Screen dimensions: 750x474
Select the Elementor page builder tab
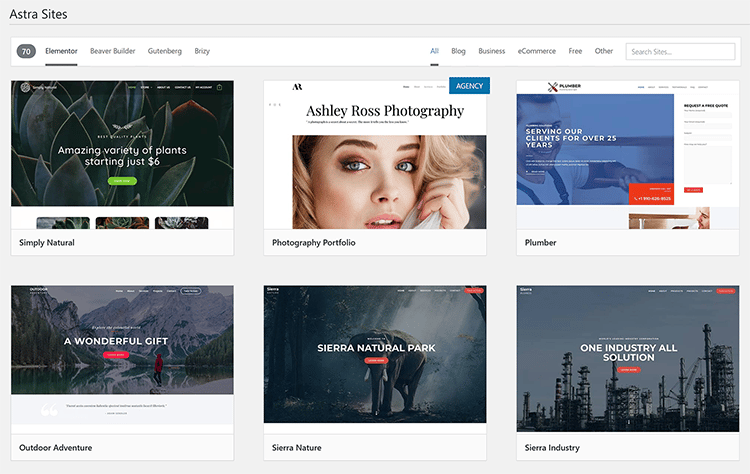pos(61,51)
